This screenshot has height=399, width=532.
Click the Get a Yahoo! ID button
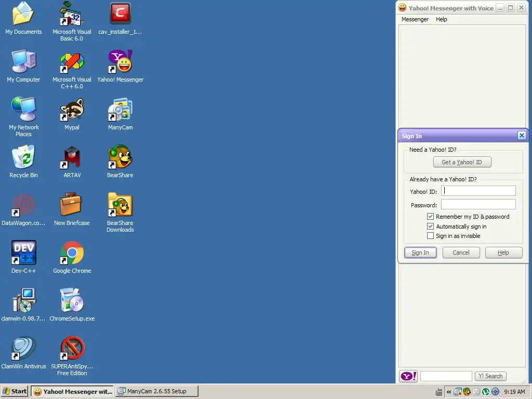pyautogui.click(x=462, y=162)
